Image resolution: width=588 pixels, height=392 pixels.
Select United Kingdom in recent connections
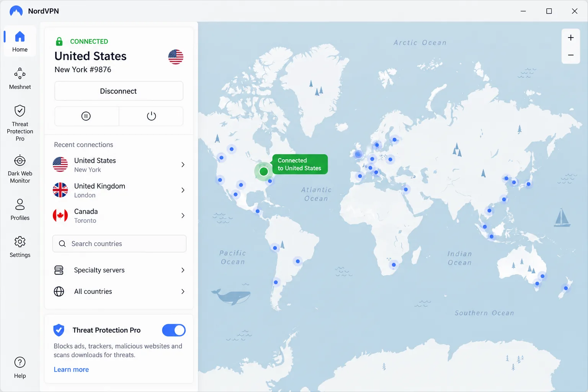pos(119,190)
